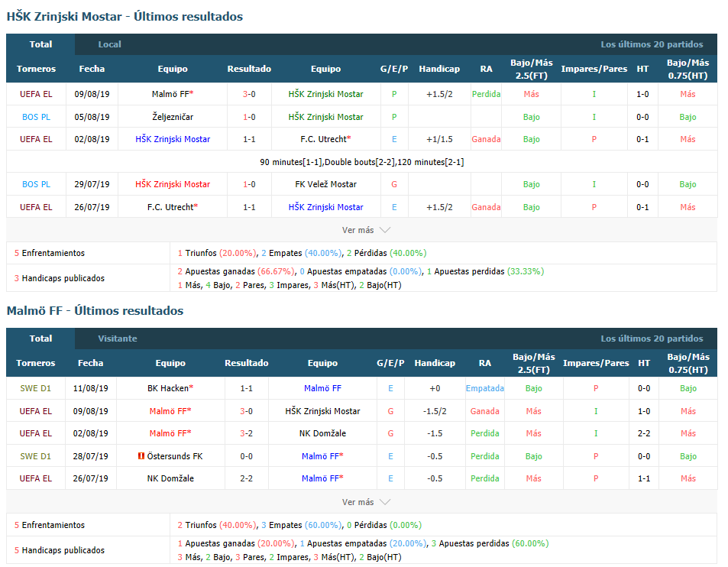Switch to the Local tab
Viewport: 728px width, 567px height.
(109, 44)
